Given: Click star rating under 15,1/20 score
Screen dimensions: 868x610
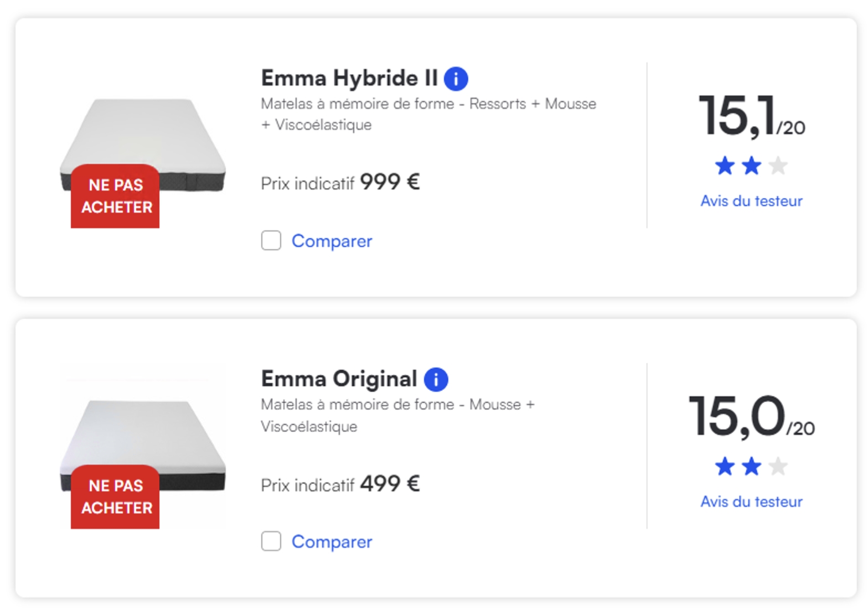Looking at the screenshot, I should point(751,166).
